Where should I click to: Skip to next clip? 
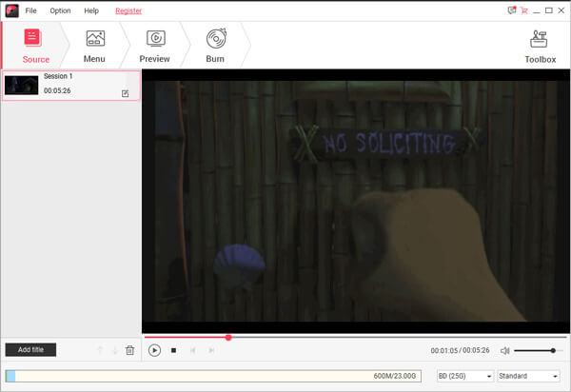(x=211, y=350)
